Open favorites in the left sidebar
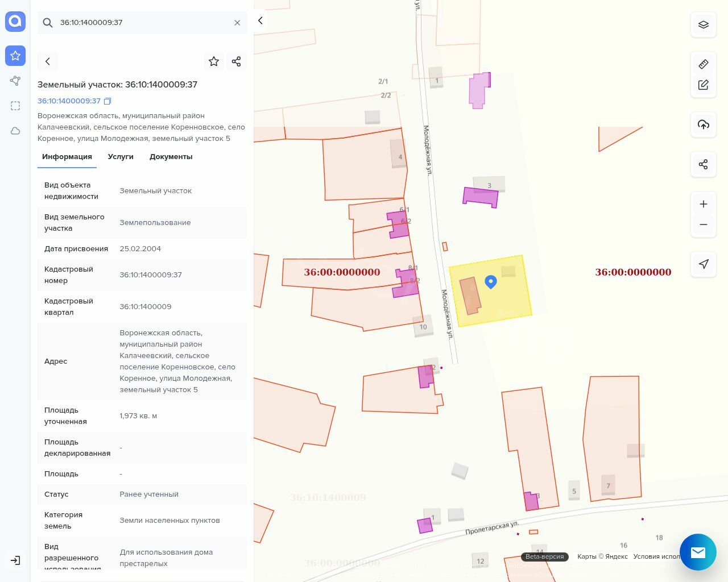The width and height of the screenshot is (728, 582). (x=15, y=56)
